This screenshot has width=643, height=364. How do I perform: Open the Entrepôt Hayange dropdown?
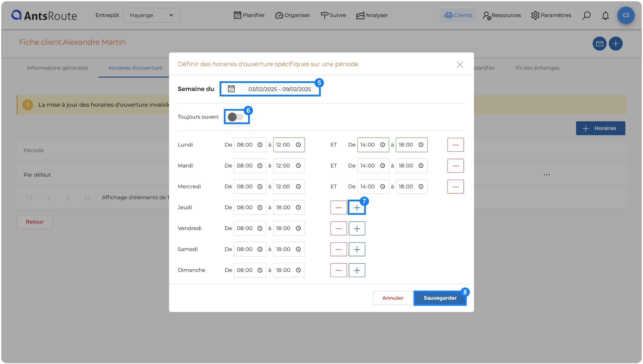(x=151, y=15)
